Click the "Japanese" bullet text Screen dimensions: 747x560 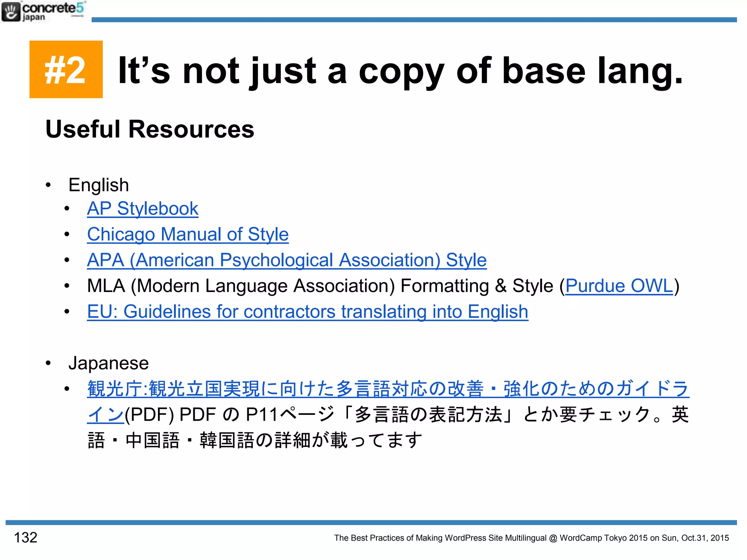[109, 363]
